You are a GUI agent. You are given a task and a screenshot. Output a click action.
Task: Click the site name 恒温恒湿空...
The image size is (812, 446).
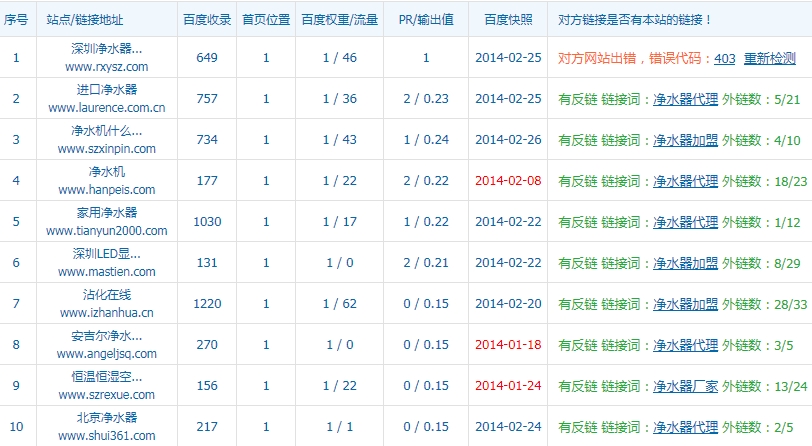[x=107, y=377]
